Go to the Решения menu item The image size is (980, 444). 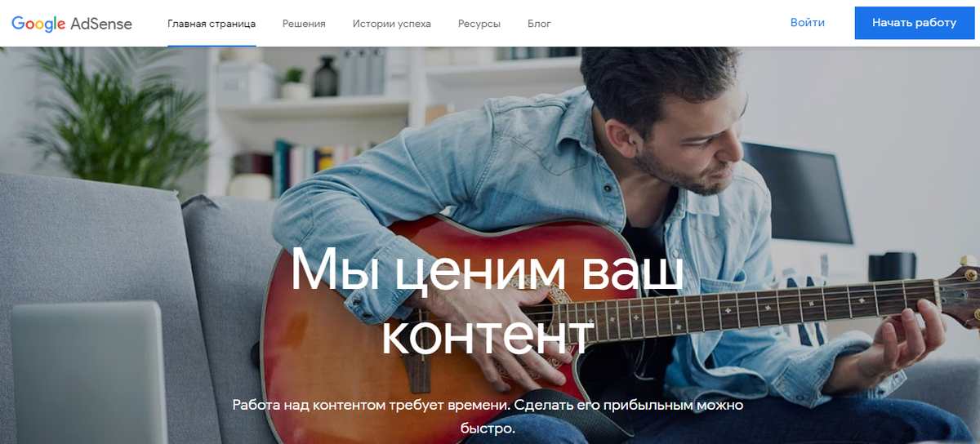tap(304, 24)
